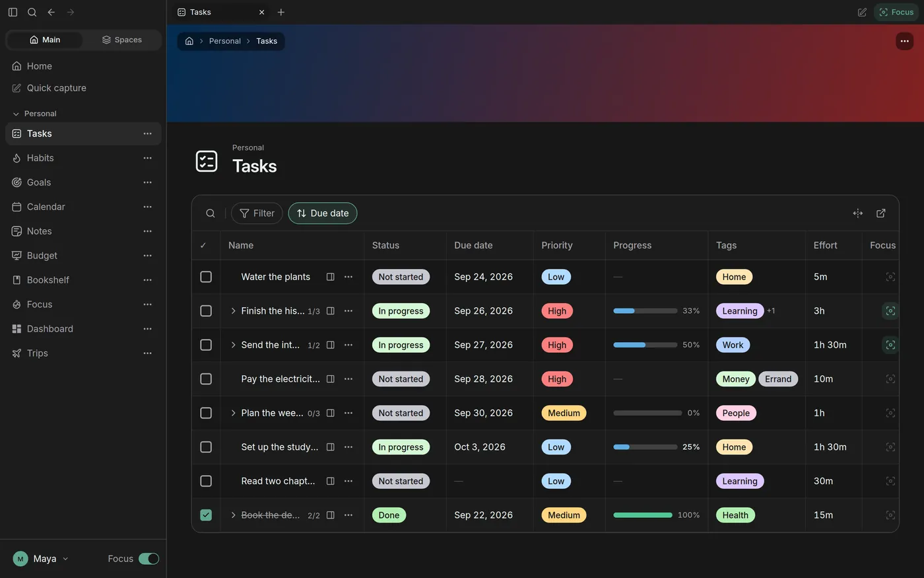
Task: Open more options for Goals in sidebar
Action: (x=148, y=182)
